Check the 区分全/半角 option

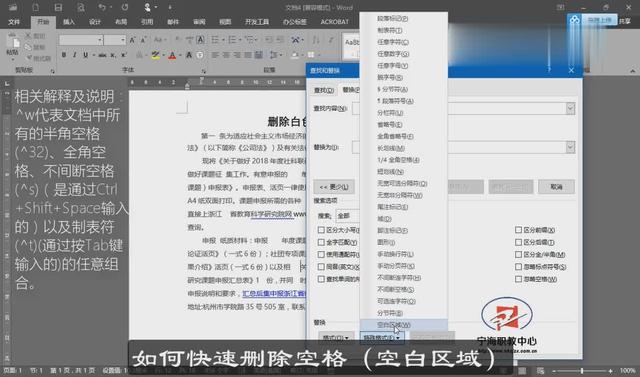point(518,255)
